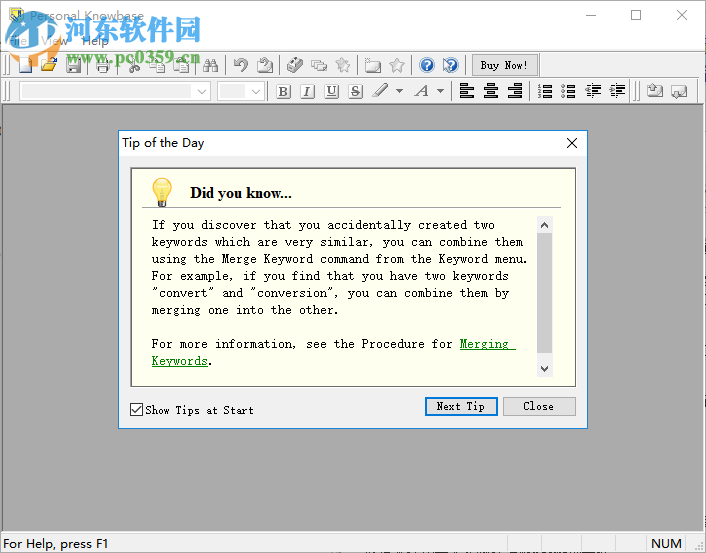Open the font color dropdown arrow
Screen dimensions: 706x553
(x=441, y=91)
